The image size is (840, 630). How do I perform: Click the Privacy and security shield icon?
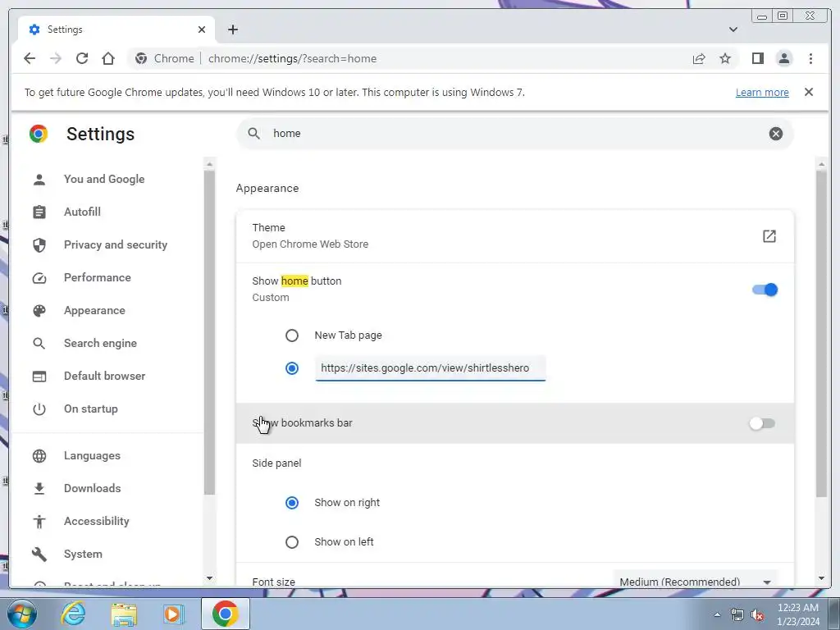coord(39,244)
